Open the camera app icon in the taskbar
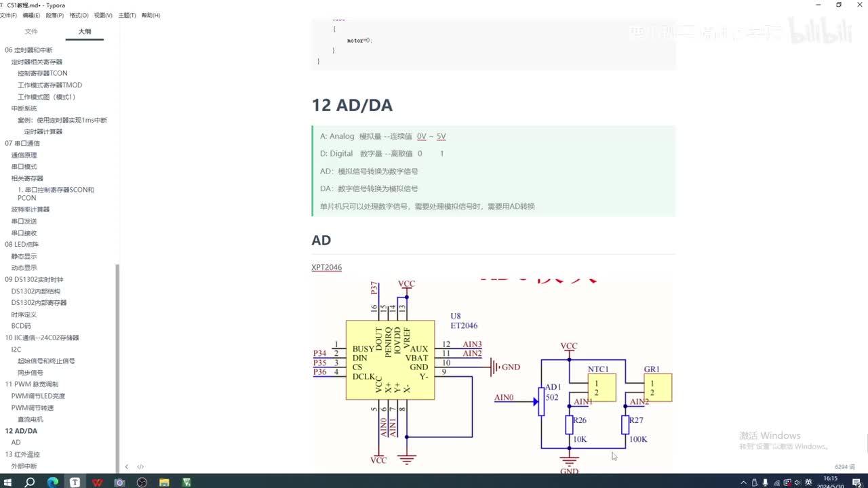 [x=119, y=483]
